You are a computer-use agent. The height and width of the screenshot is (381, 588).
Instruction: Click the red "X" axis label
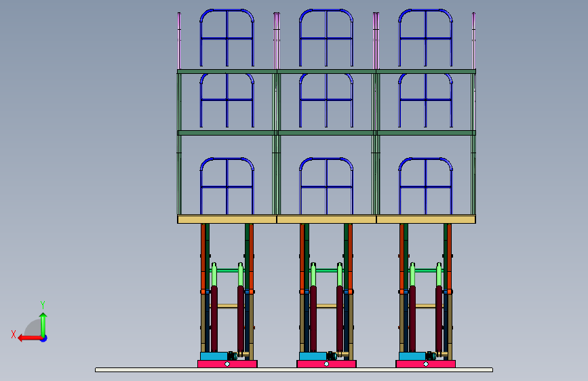tap(14, 334)
